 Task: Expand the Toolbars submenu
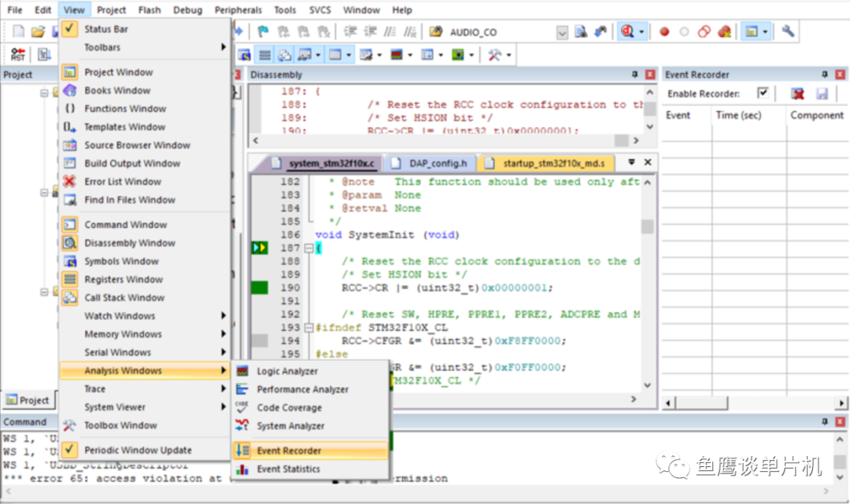point(145,47)
